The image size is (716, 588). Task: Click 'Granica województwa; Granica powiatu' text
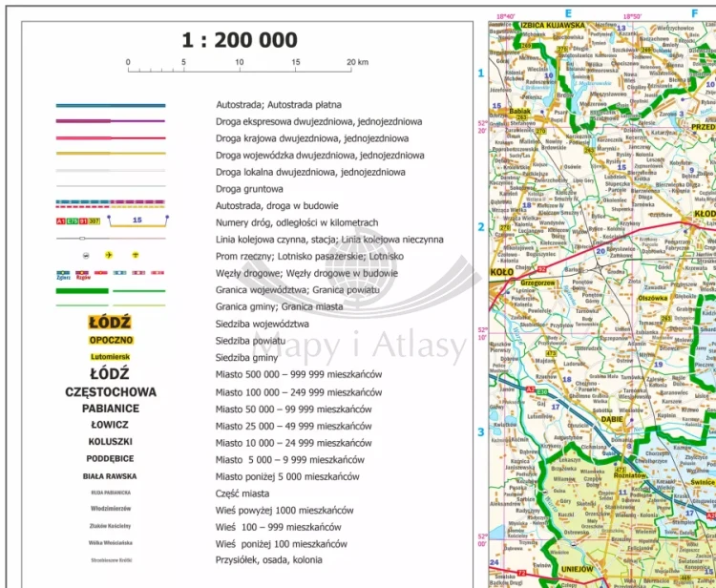297,290
